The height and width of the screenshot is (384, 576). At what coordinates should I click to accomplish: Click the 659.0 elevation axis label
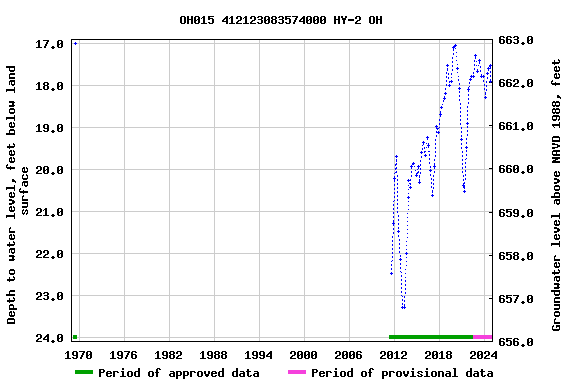[515, 212]
